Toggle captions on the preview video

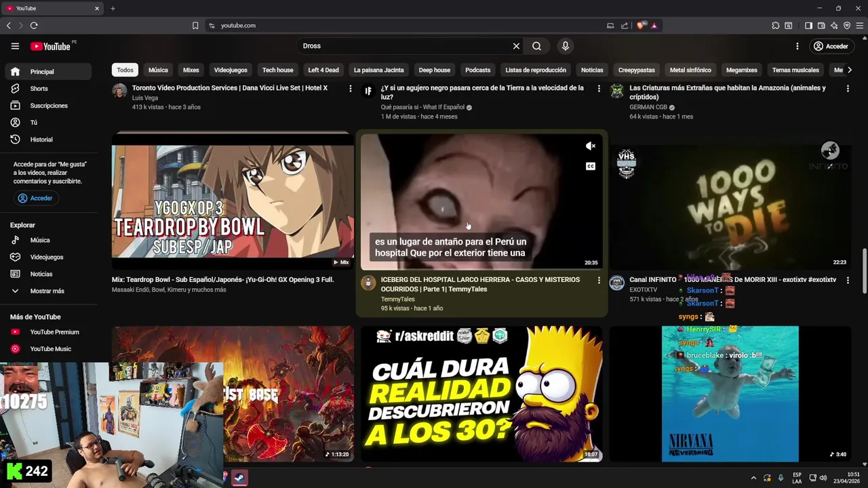[x=591, y=167]
